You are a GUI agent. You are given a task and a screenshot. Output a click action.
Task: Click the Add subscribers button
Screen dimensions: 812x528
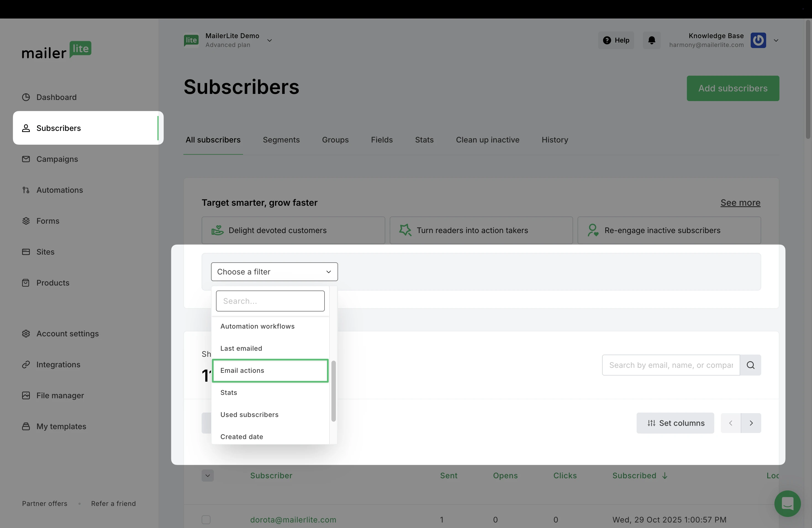[732, 88]
